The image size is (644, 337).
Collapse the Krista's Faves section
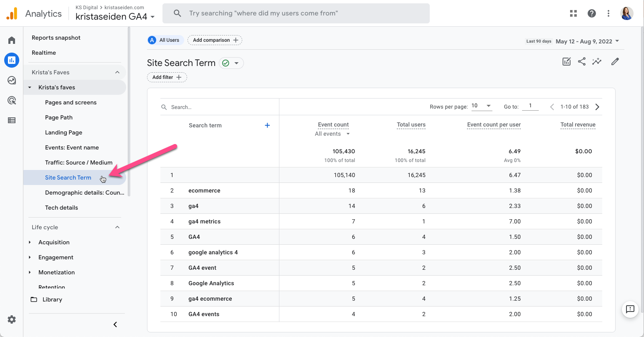[x=117, y=72]
